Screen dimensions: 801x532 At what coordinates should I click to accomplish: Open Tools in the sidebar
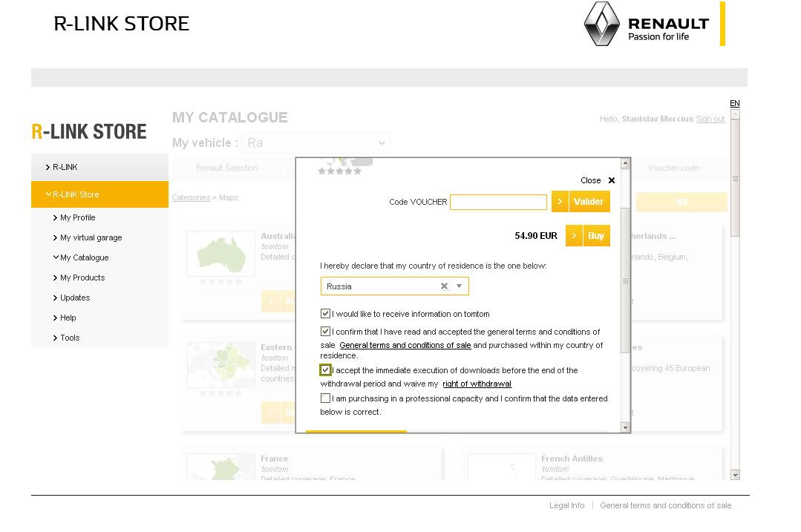point(70,338)
